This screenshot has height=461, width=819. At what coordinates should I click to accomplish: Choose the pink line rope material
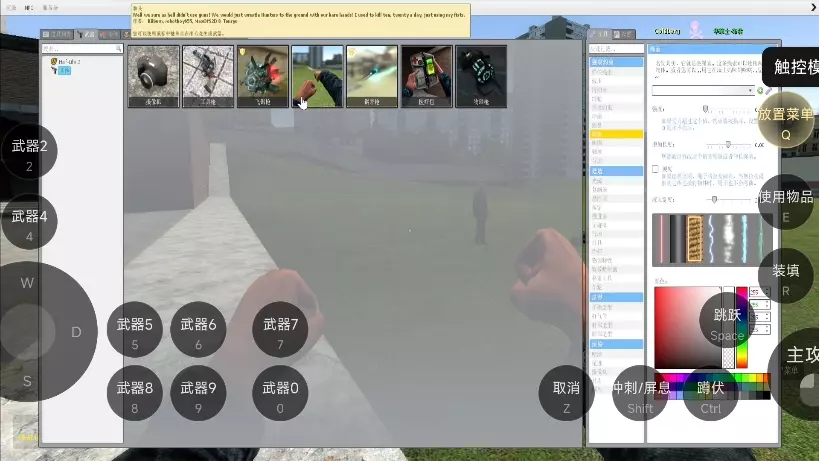[x=660, y=238]
